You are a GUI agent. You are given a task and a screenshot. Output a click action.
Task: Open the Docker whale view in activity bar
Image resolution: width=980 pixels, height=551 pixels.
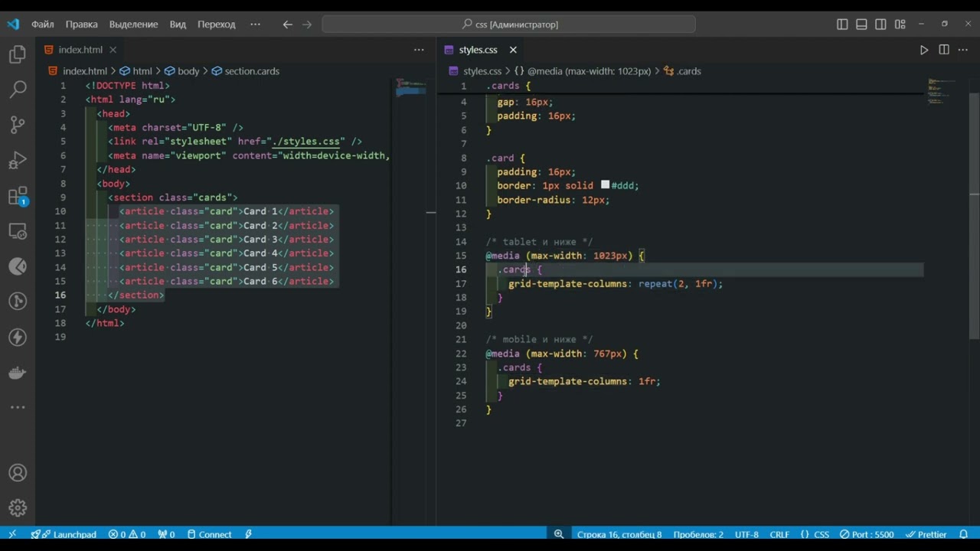[x=18, y=373]
